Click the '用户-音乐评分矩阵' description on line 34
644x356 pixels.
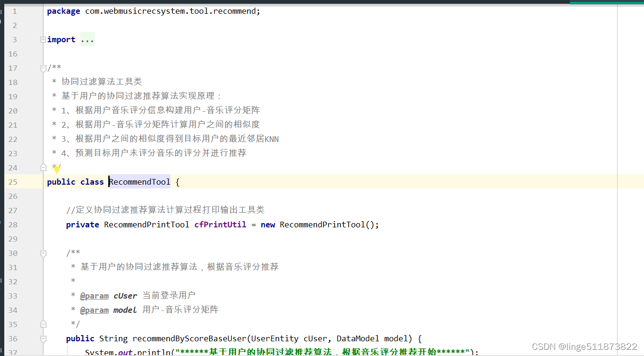180,310
